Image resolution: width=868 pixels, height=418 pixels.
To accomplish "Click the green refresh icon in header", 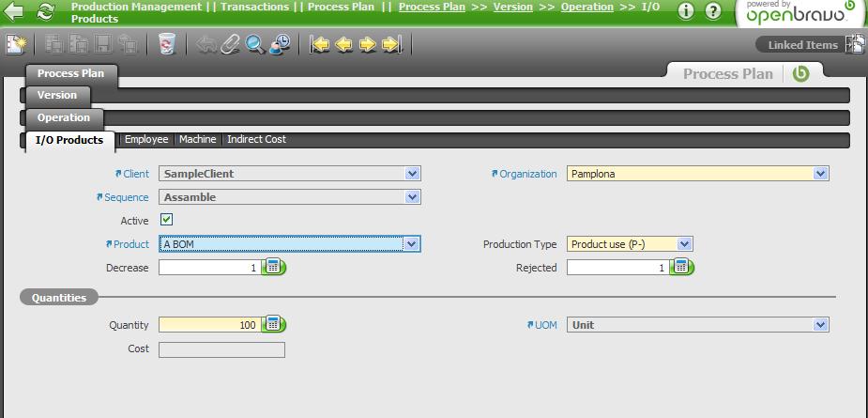I will coord(45,12).
